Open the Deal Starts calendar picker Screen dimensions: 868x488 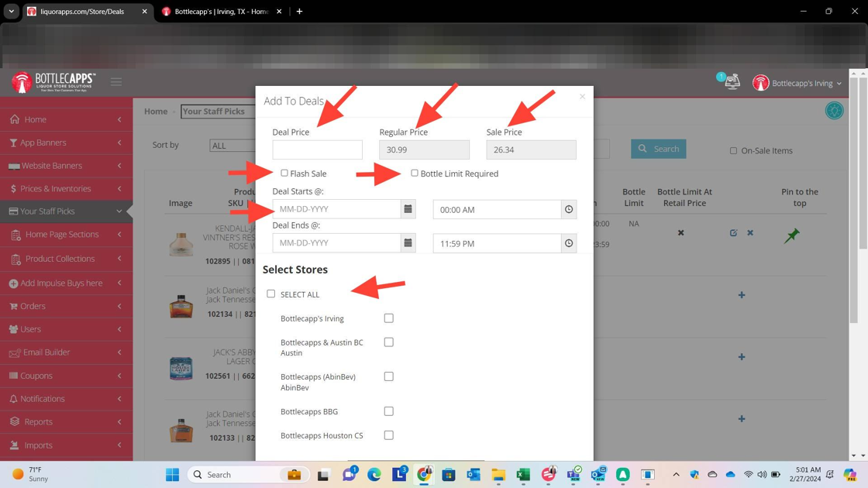[x=408, y=209]
